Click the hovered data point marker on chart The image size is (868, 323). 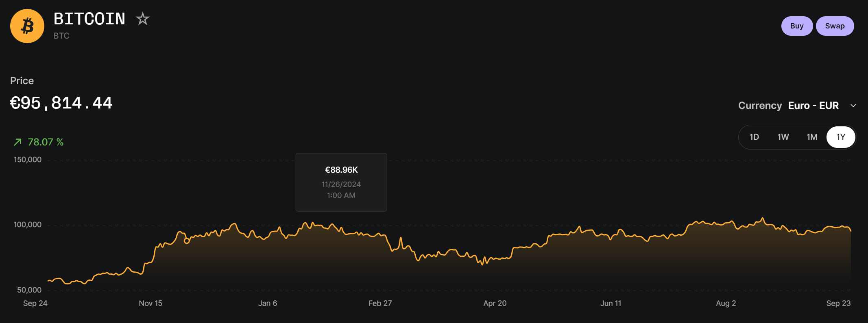pyautogui.click(x=187, y=241)
